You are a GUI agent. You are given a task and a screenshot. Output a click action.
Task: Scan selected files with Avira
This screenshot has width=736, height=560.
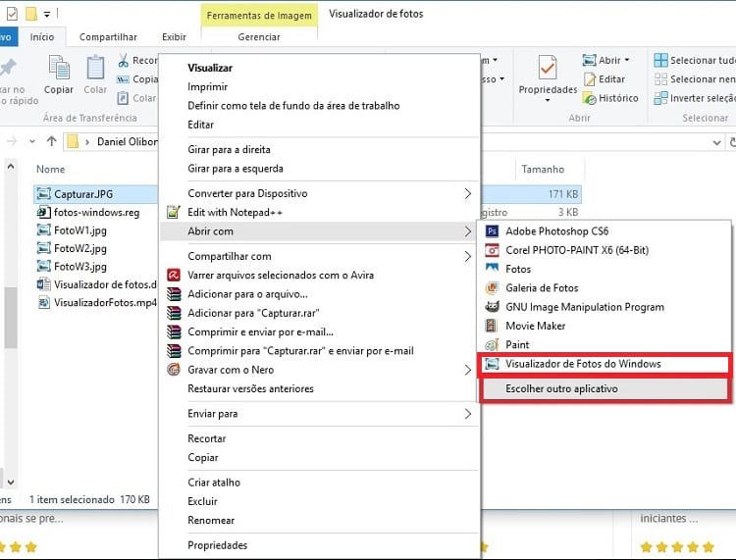tap(319, 276)
